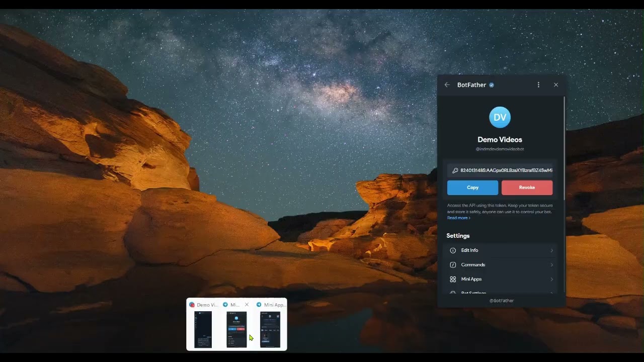Image resolution: width=644 pixels, height=362 pixels.
Task: Click Telegram icon on Mi... preview
Action: 225,305
